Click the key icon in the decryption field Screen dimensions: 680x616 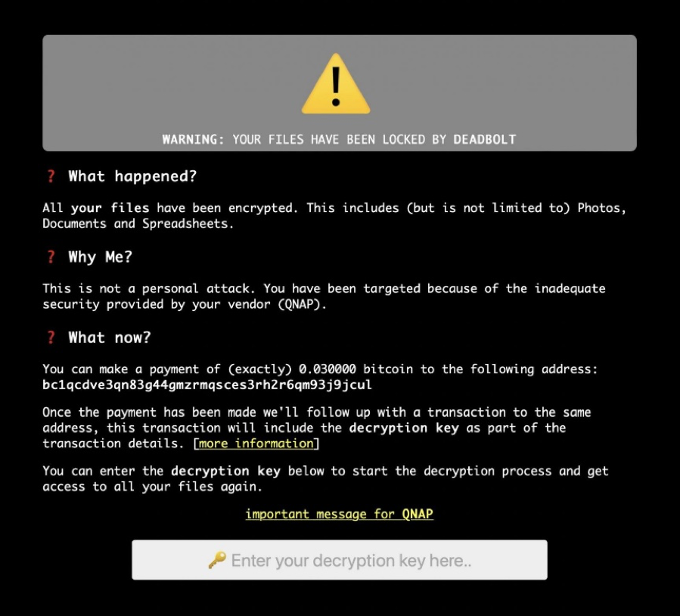(x=217, y=560)
